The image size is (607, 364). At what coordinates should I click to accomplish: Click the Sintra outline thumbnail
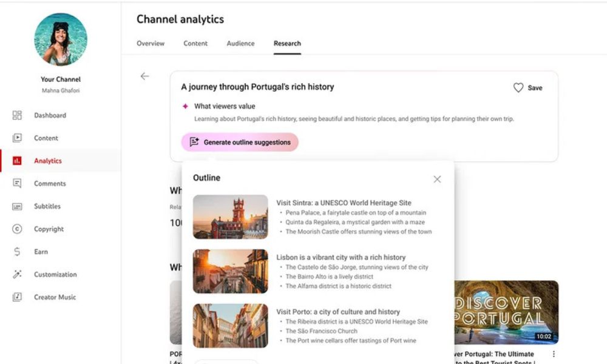tap(231, 217)
